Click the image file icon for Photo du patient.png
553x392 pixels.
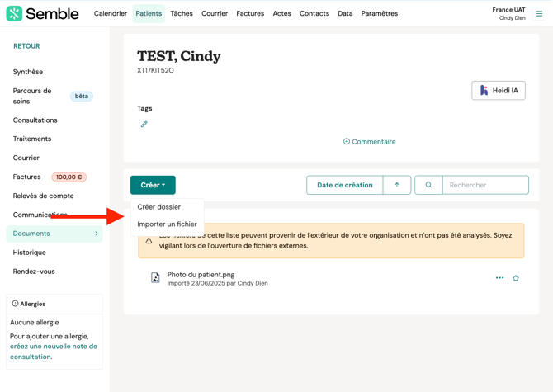(x=155, y=278)
